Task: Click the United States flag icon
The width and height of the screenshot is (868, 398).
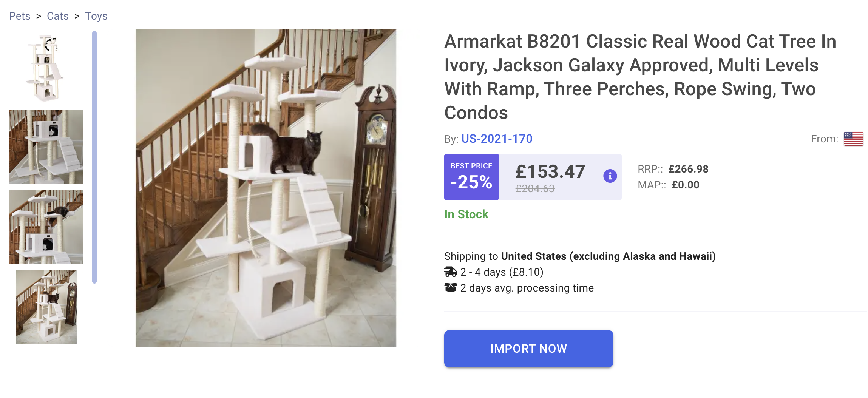Action: click(853, 139)
